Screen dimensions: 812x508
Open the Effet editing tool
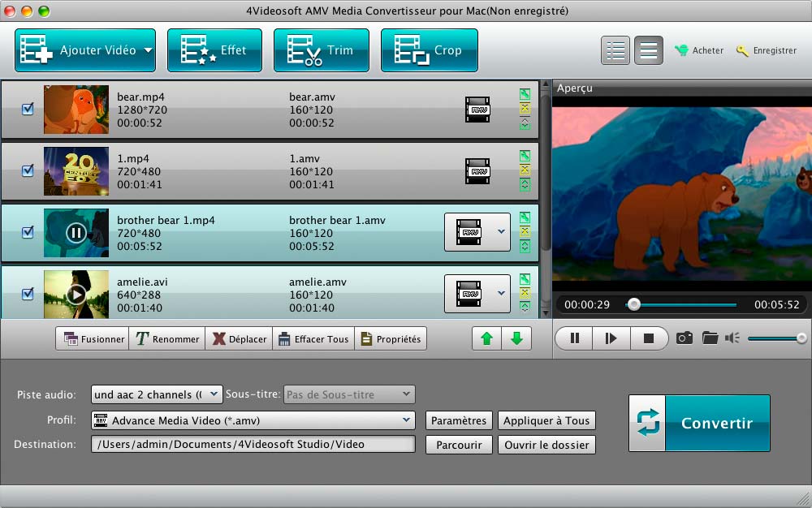pos(214,50)
